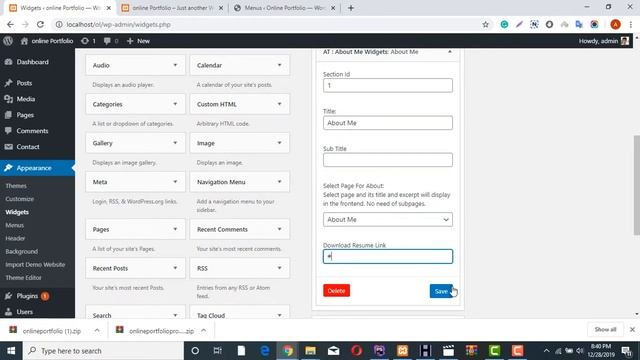Click the Chrome profile avatar A
Screen dimensions: 640x360
[x=615, y=24]
